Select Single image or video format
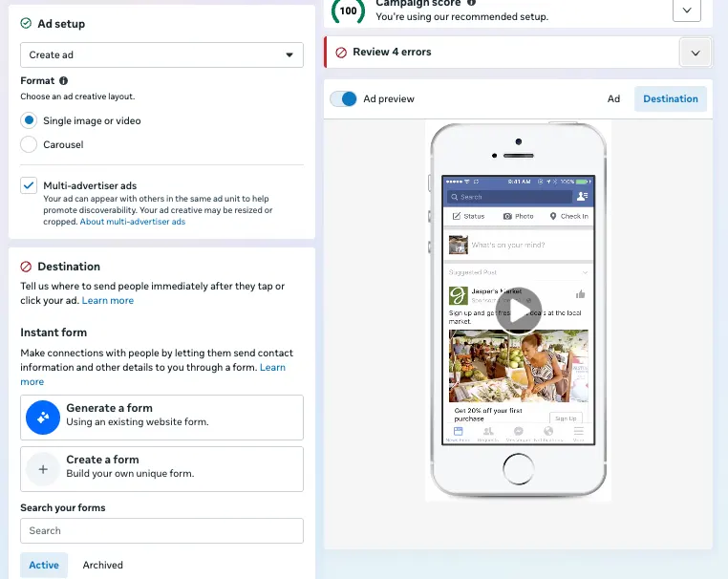This screenshot has width=728, height=579. point(29,120)
